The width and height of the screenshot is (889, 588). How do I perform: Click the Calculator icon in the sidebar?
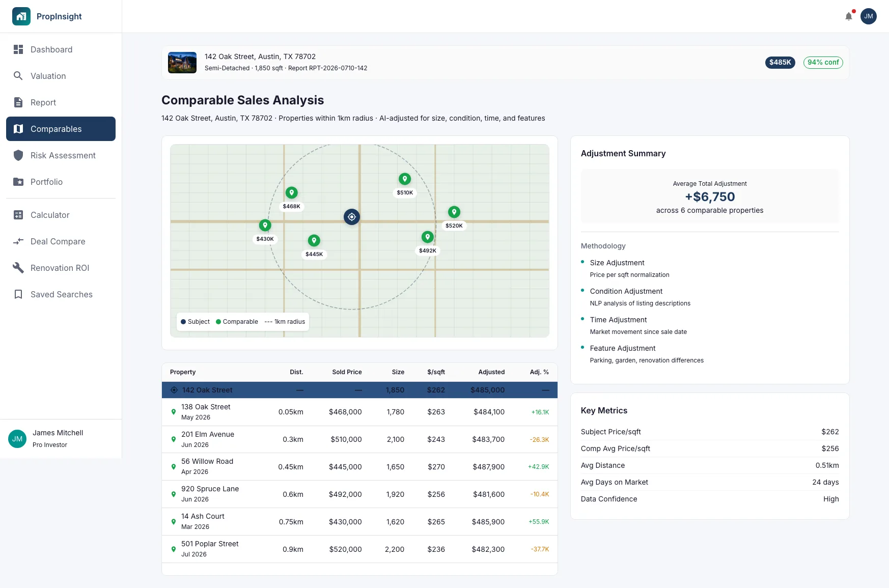click(x=18, y=215)
